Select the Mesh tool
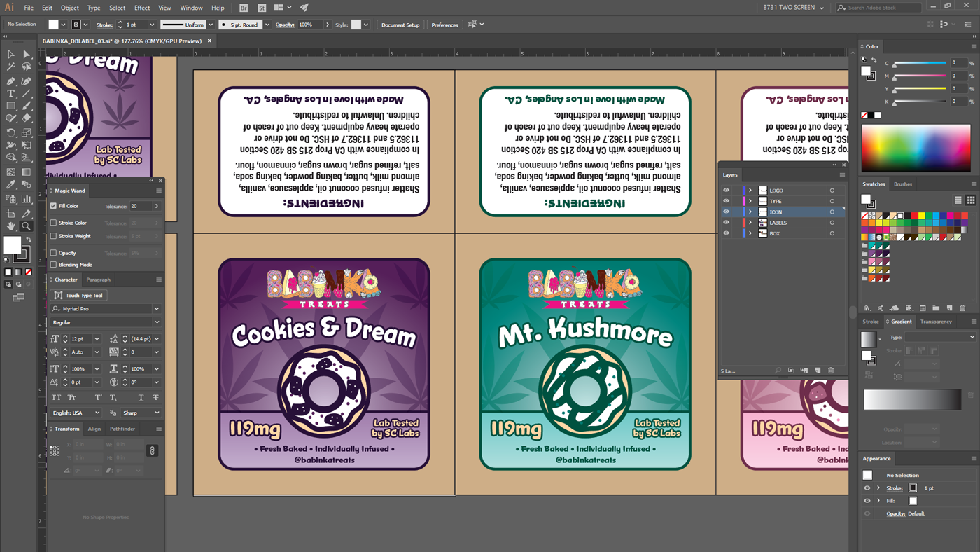The height and width of the screenshot is (552, 980). [11, 172]
